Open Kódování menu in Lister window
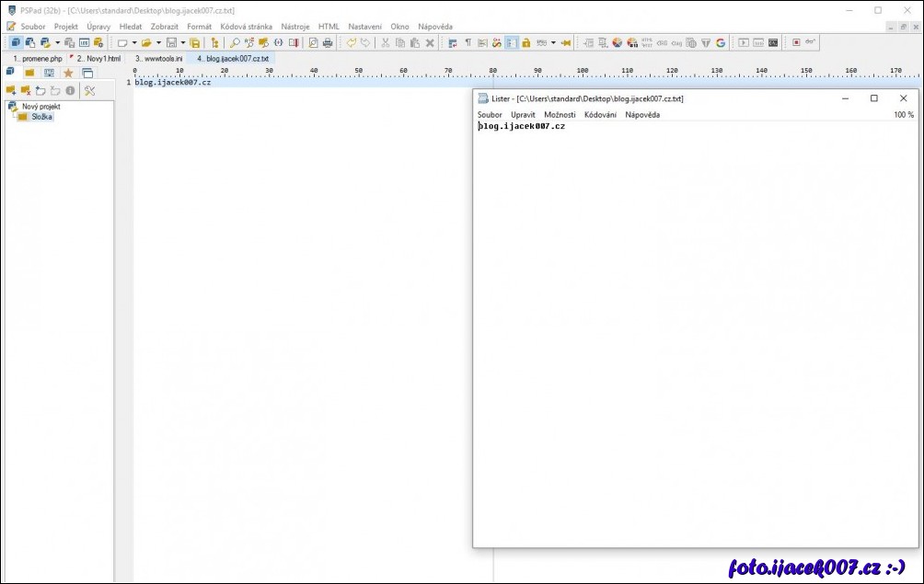Screen dimensions: 924x584 [600, 115]
